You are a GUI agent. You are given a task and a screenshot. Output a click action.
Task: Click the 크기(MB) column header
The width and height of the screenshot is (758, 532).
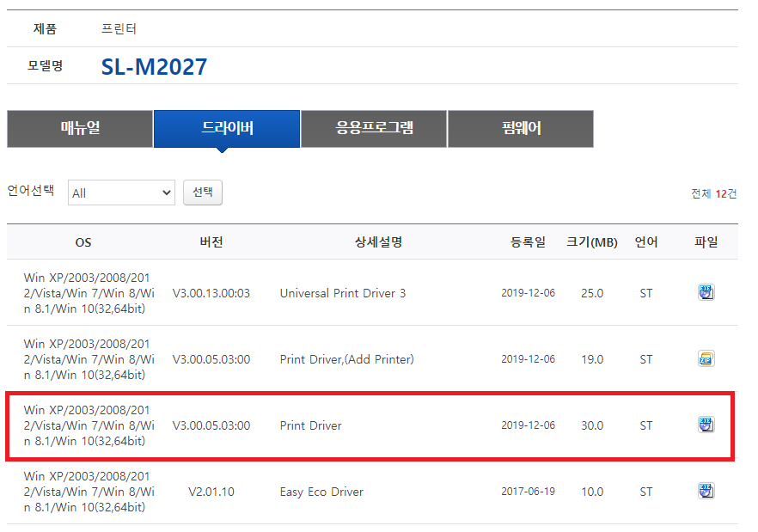click(x=591, y=242)
